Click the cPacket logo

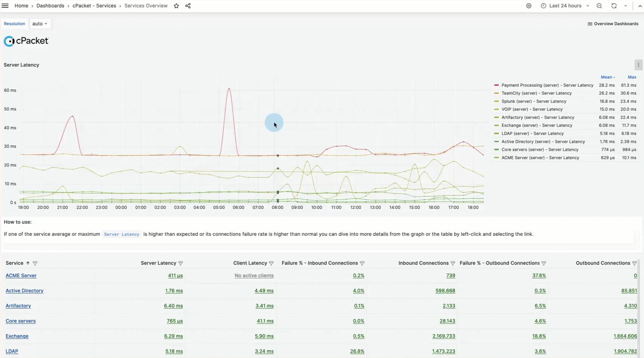(26, 41)
